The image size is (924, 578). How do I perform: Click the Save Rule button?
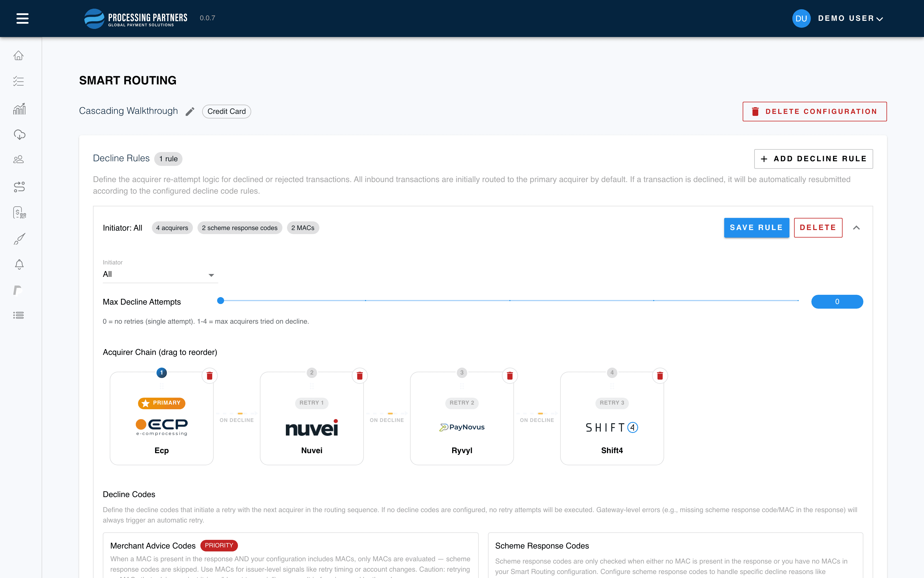click(x=757, y=228)
